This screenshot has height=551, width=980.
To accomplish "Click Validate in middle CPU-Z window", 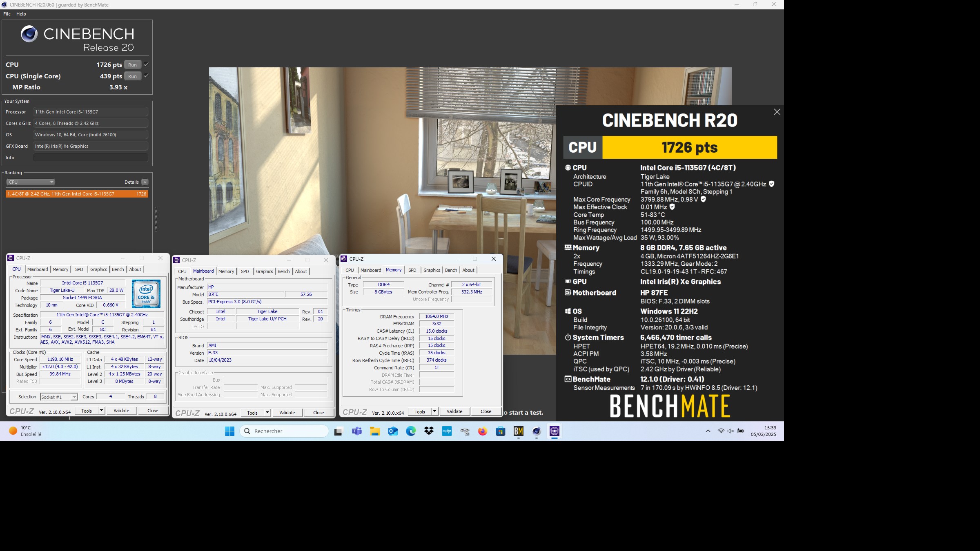I will point(287,413).
